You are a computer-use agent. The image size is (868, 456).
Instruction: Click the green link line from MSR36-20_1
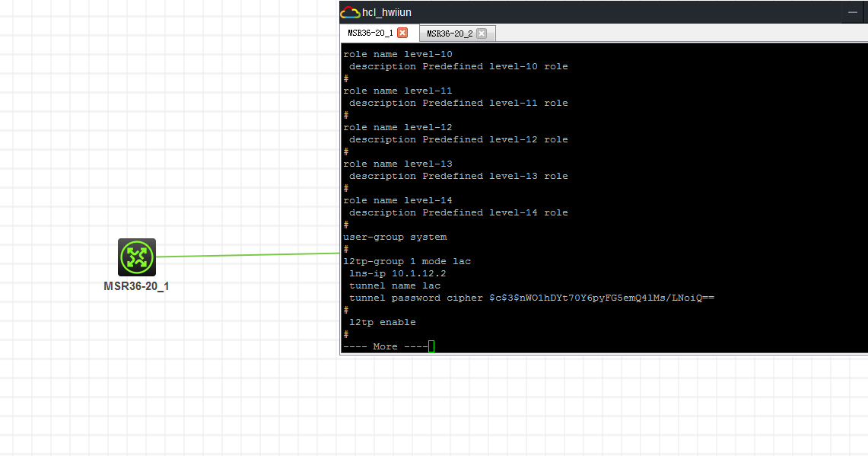coord(247,255)
